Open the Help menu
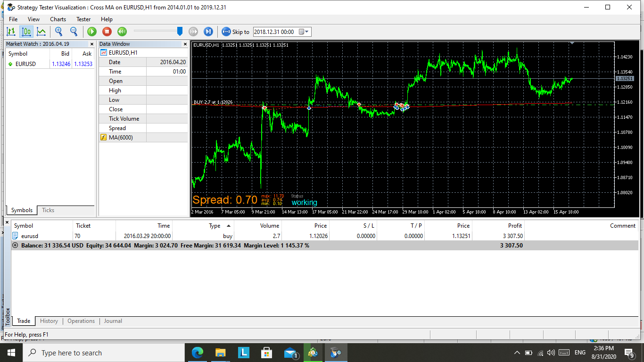Viewport: 644px width, 362px height. coord(107,19)
